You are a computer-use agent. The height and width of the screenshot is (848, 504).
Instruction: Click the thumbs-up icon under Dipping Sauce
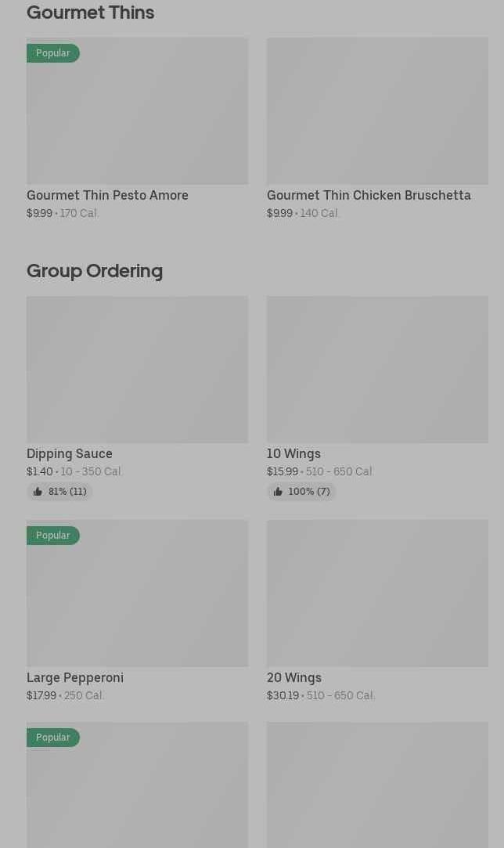point(38,492)
